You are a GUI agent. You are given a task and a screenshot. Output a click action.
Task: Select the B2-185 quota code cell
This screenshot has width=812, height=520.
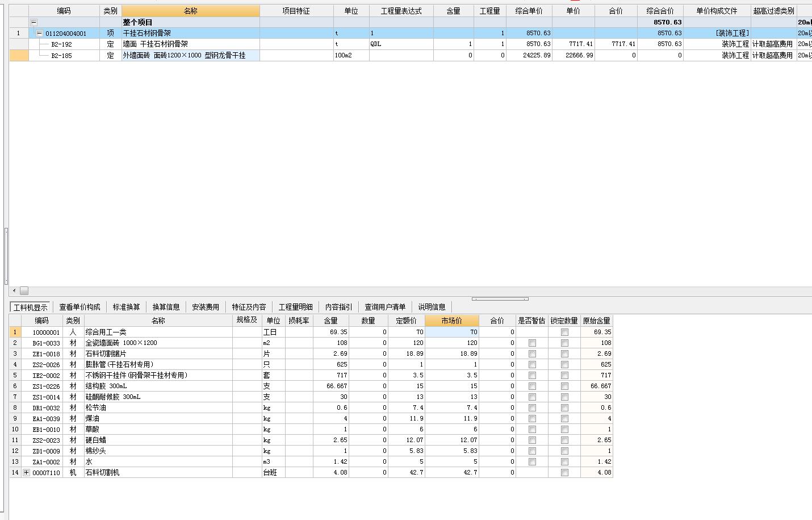click(x=64, y=55)
